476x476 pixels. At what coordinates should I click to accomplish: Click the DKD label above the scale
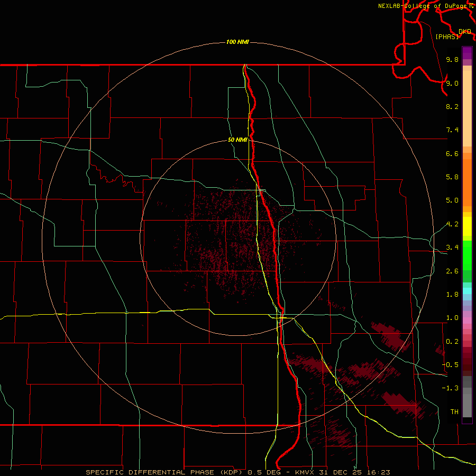pos(465,32)
